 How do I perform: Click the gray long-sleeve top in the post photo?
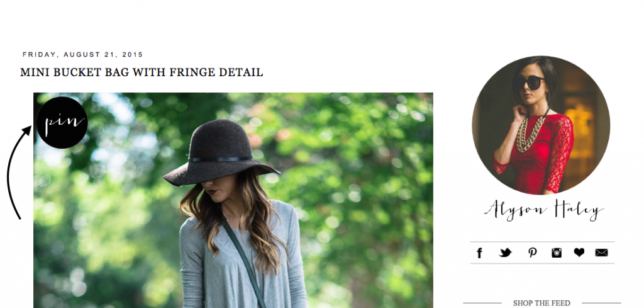click(242, 263)
